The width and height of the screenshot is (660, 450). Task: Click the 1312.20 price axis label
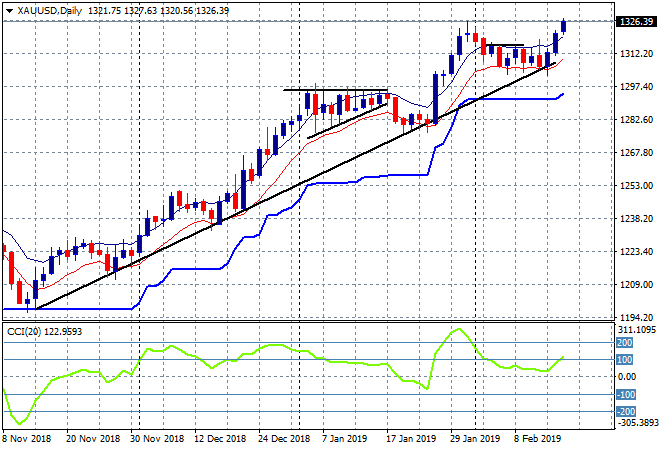pyautogui.click(x=636, y=54)
